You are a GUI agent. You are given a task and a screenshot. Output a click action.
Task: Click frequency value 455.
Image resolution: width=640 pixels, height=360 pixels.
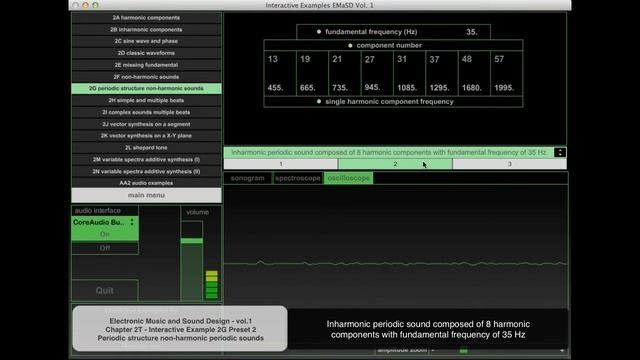(x=276, y=88)
